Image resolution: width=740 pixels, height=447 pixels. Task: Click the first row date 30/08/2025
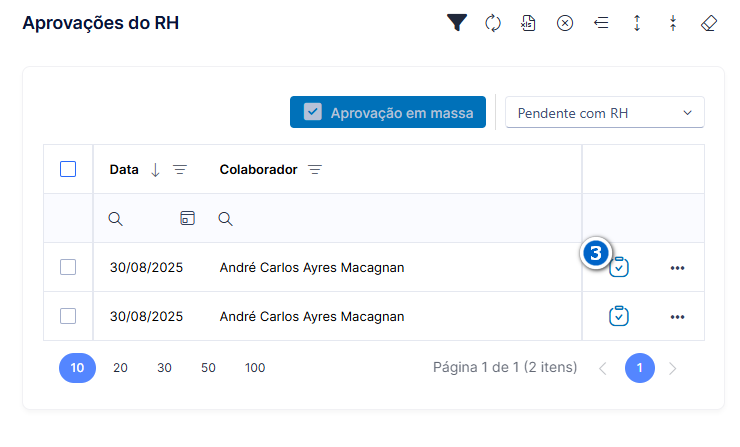click(146, 267)
